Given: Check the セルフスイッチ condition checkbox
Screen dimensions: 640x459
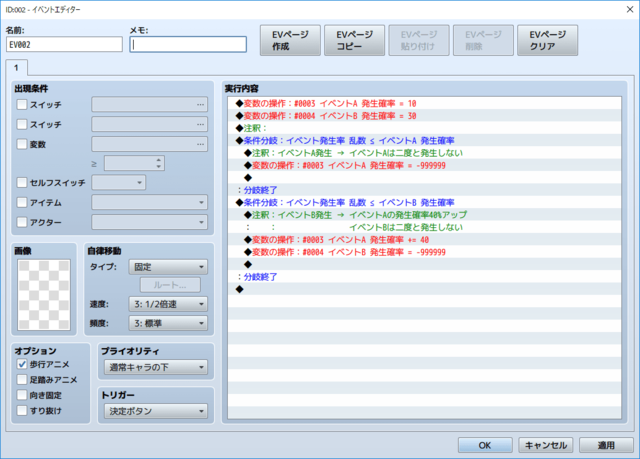Looking at the screenshot, I should pyautogui.click(x=22, y=182).
